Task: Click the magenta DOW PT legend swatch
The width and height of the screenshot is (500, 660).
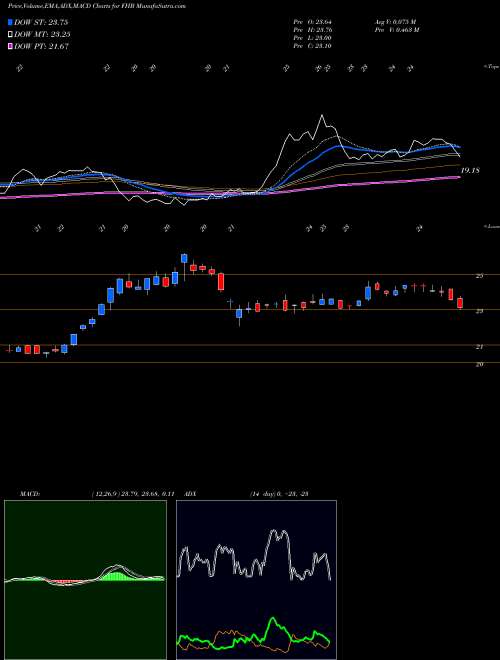Action: [x=11, y=46]
